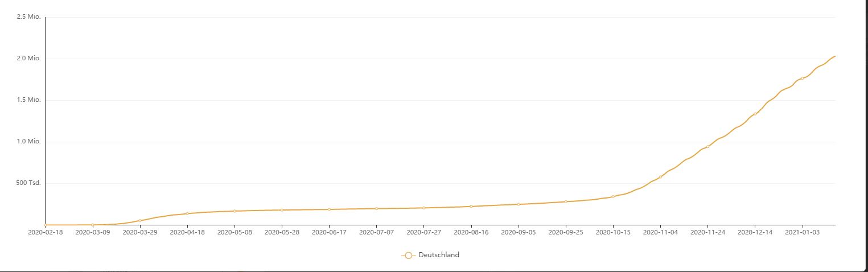Toggle the Deutschland series legend icon
Screen dimensions: 868x272
[408, 255]
